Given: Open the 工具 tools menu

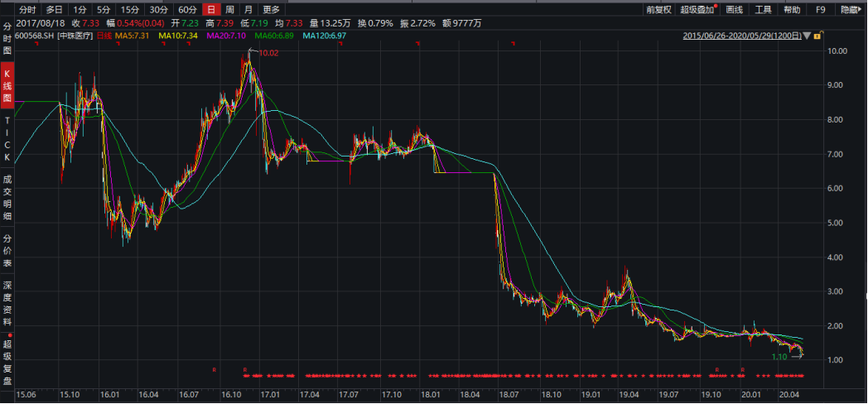Looking at the screenshot, I should pos(763,10).
